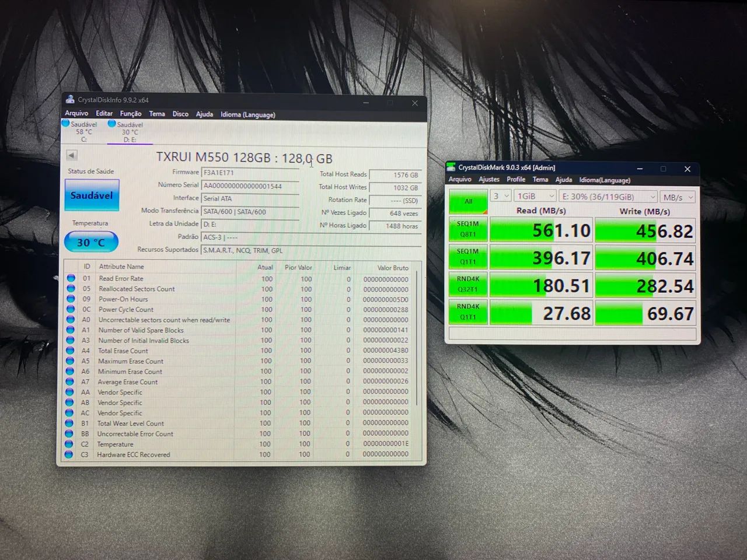Image resolution: width=747 pixels, height=560 pixels.
Task: Click status icon for Read Error Rate row
Action: [71, 278]
